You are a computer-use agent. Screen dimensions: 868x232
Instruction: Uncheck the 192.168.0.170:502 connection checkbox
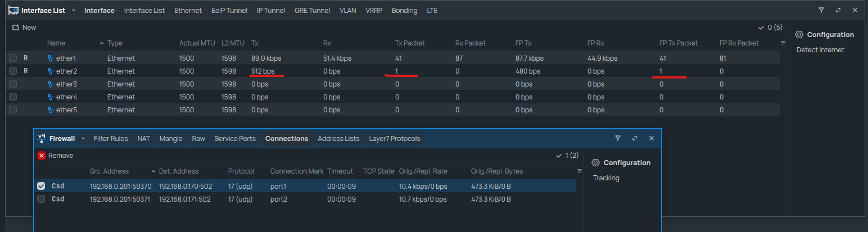(x=41, y=186)
